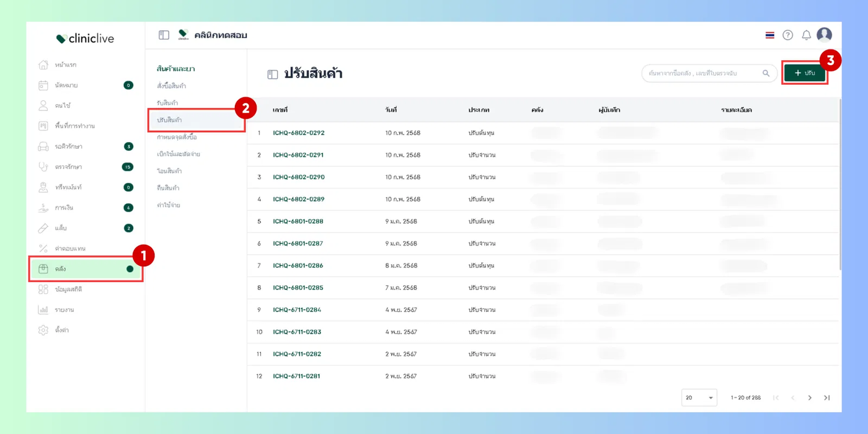The width and height of the screenshot is (868, 434).
Task: Open document ICHQ-6801-0287
Action: 298,244
